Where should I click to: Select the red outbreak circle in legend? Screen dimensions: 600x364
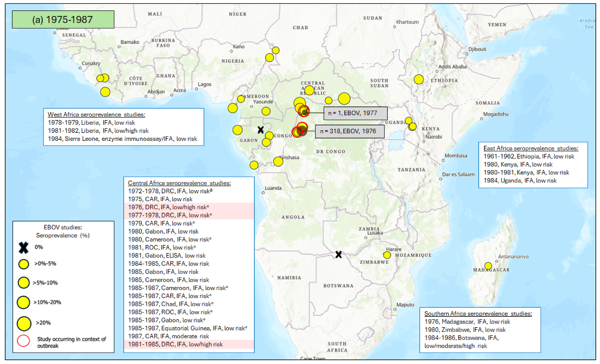[x=24, y=341]
